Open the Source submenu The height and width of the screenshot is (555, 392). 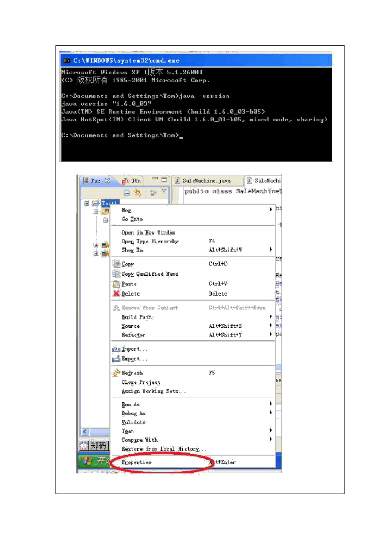point(193,326)
